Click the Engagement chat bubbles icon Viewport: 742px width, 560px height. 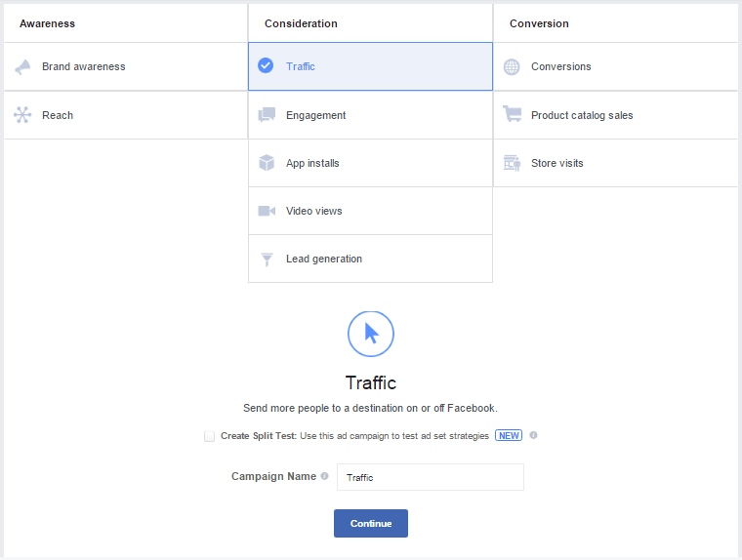267,115
